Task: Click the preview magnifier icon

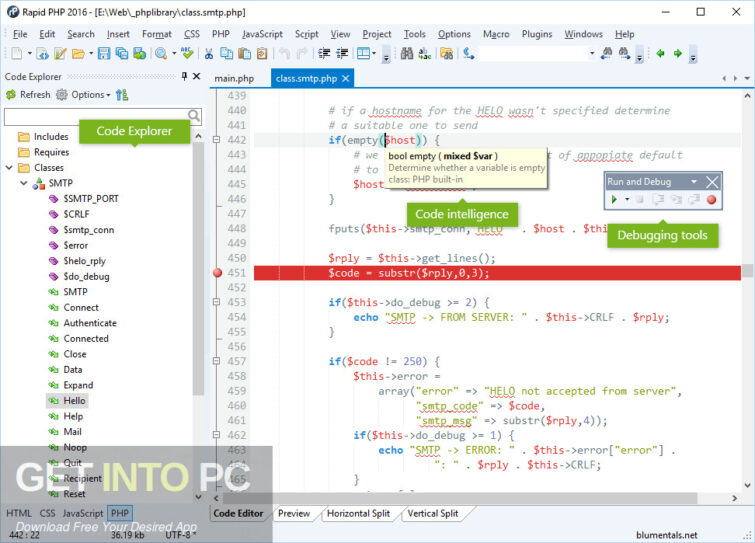Action: [161, 53]
